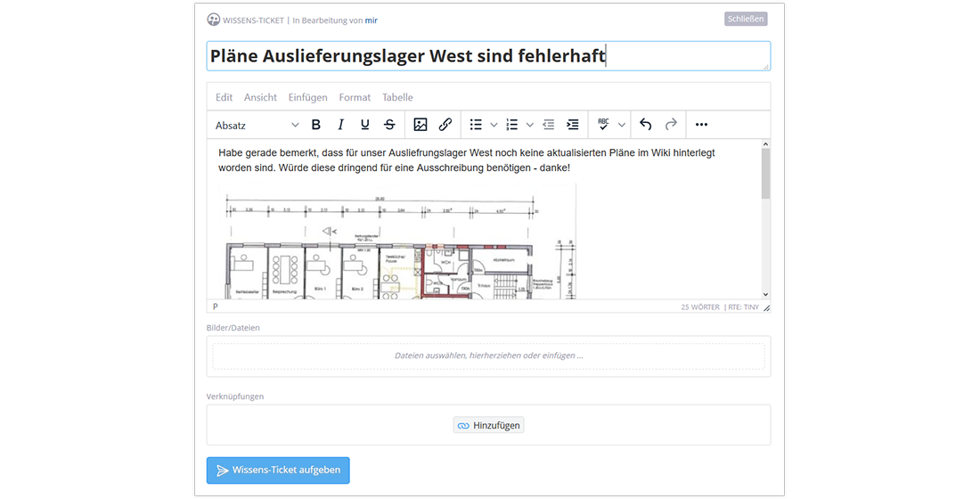Open the Tabelle menu
The width and height of the screenshot is (980, 499).
tap(397, 97)
